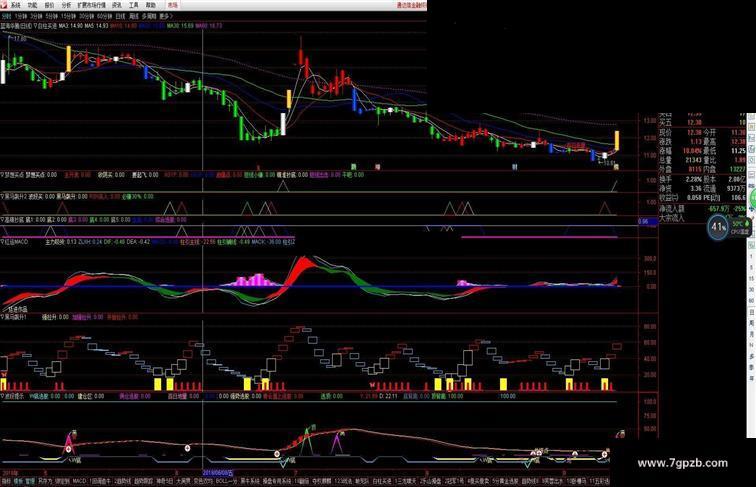Image resolution: width=756 pixels, height=487 pixels.
Task: Click the 60-minute icon in right sidebar
Action: [751, 301]
